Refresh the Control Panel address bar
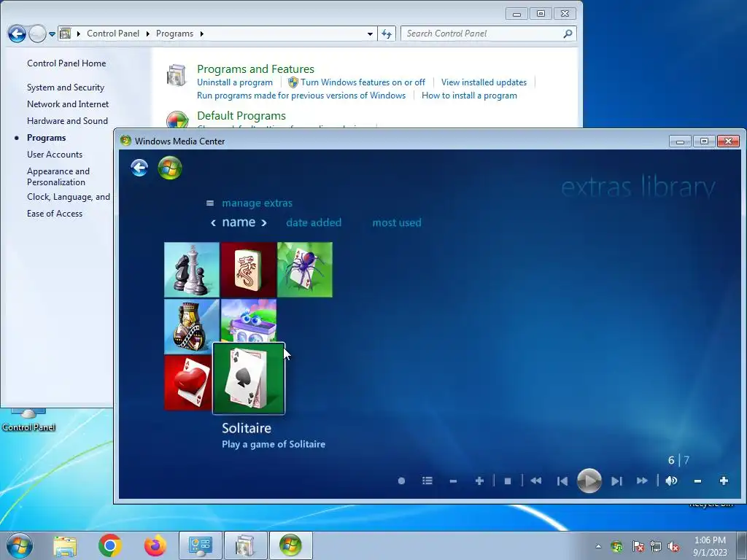This screenshot has height=560, width=747. pyautogui.click(x=387, y=34)
